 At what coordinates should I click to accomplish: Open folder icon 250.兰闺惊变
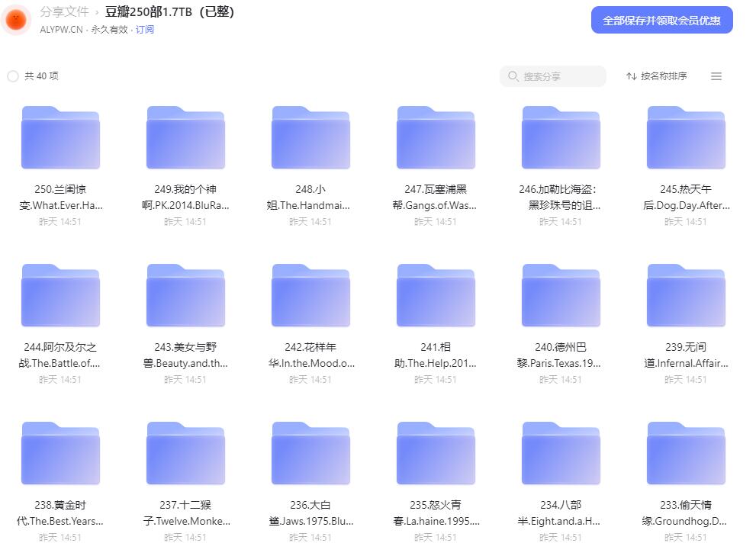(60, 137)
